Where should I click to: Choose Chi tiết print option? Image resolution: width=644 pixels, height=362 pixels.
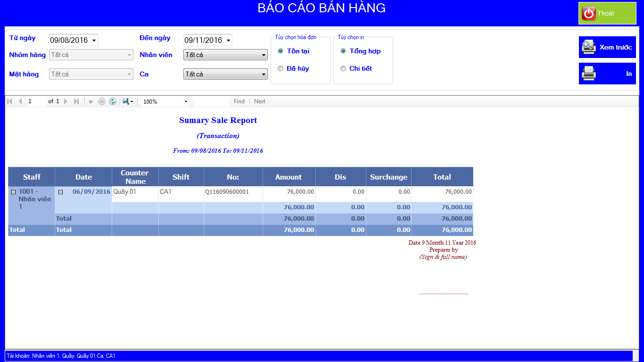tap(343, 68)
